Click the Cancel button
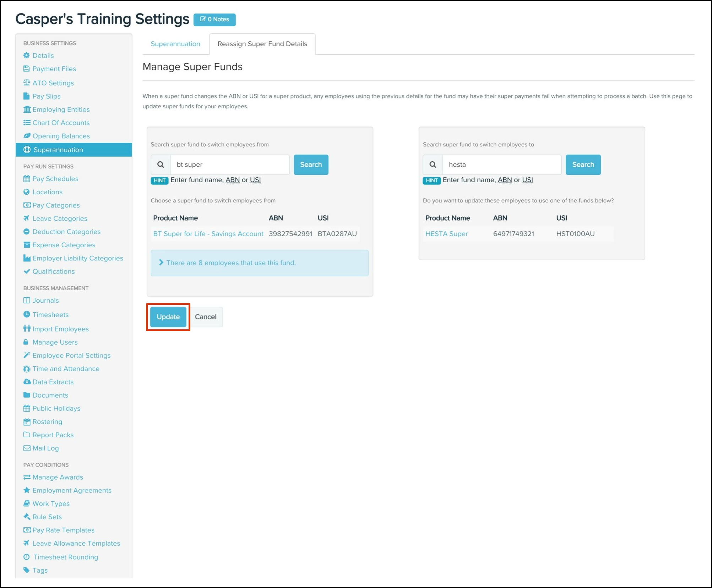712x588 pixels. tap(205, 317)
